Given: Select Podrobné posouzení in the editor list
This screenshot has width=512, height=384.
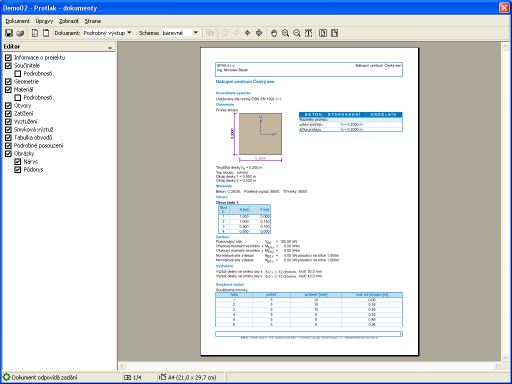Looking at the screenshot, I should (x=38, y=146).
